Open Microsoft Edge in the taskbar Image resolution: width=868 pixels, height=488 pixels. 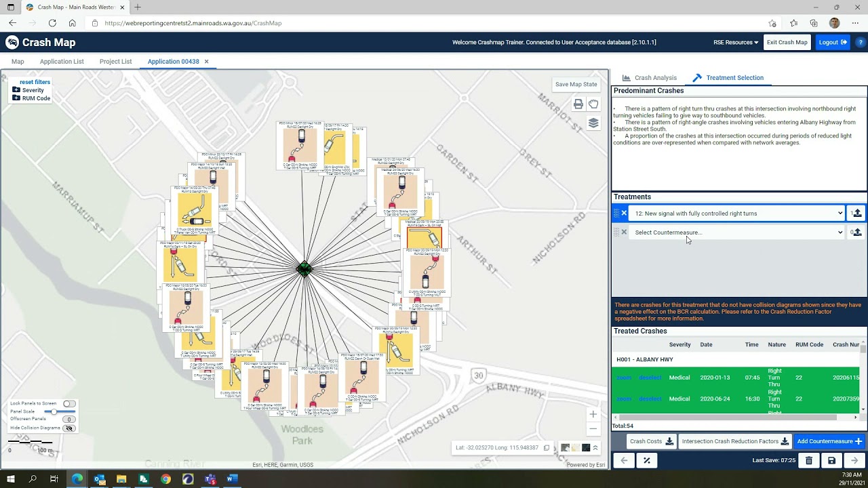(77, 479)
